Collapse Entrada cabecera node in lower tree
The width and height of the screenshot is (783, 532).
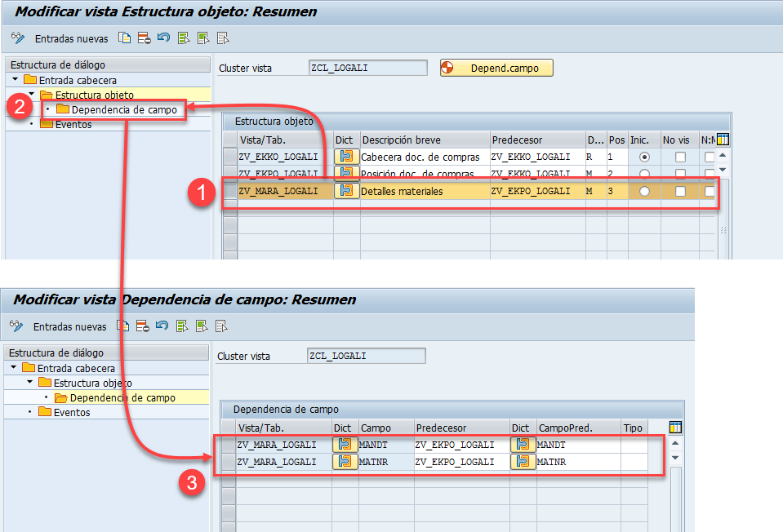coord(14,367)
